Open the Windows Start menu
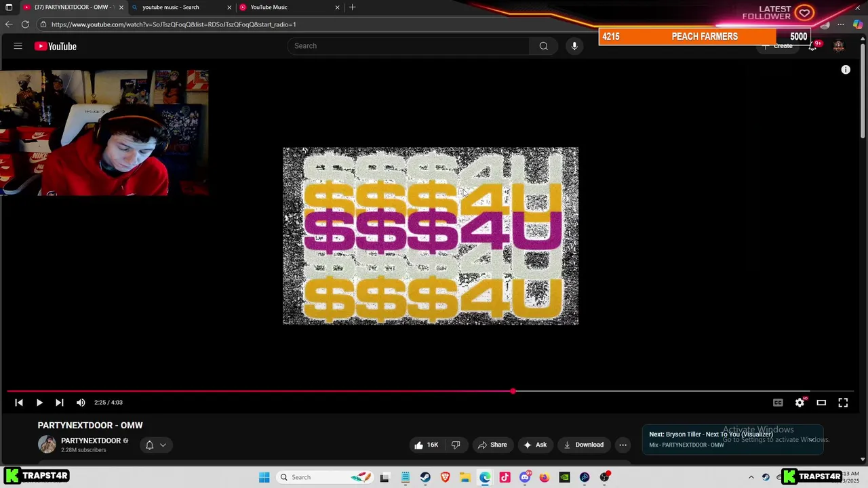 click(x=264, y=477)
